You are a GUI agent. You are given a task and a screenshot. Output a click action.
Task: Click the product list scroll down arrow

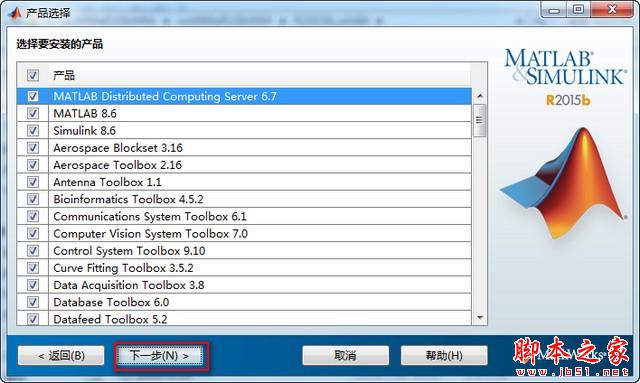pyautogui.click(x=480, y=317)
